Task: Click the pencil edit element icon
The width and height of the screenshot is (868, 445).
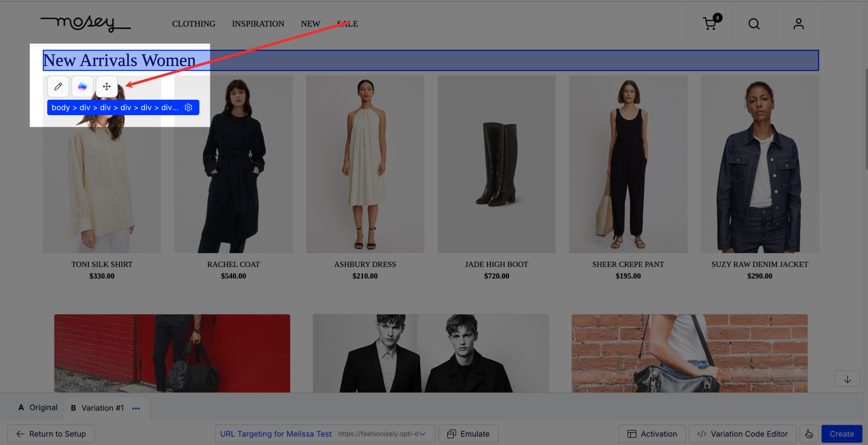Action: (58, 86)
